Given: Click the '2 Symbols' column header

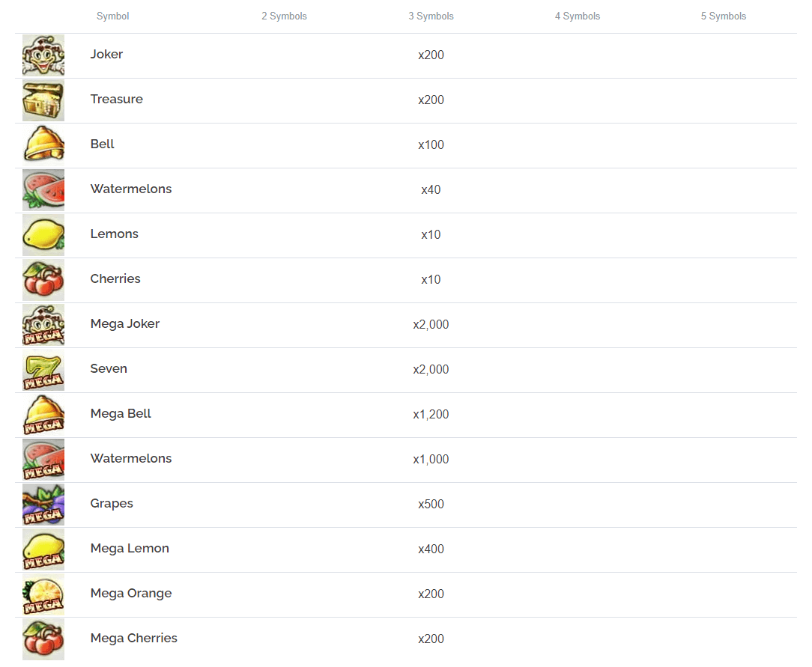Looking at the screenshot, I should (284, 16).
